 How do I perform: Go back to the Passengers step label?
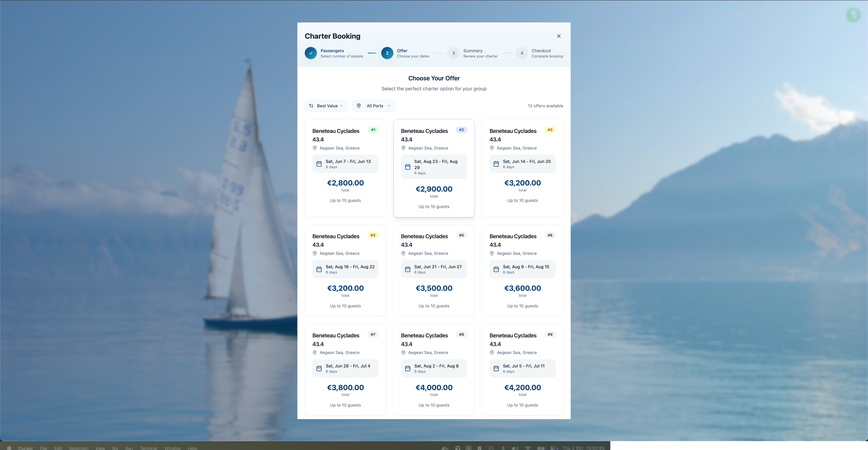pos(332,51)
